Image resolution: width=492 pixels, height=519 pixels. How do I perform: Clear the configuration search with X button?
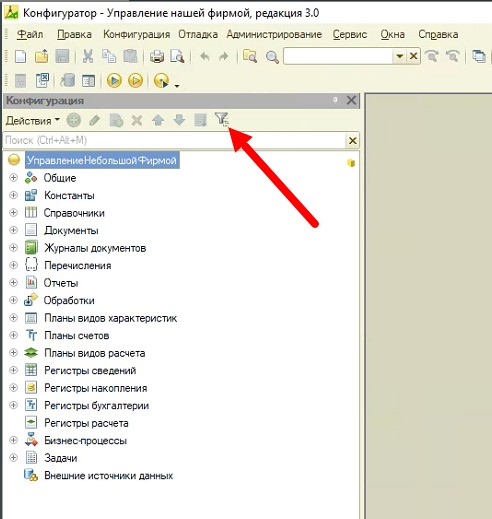353,140
